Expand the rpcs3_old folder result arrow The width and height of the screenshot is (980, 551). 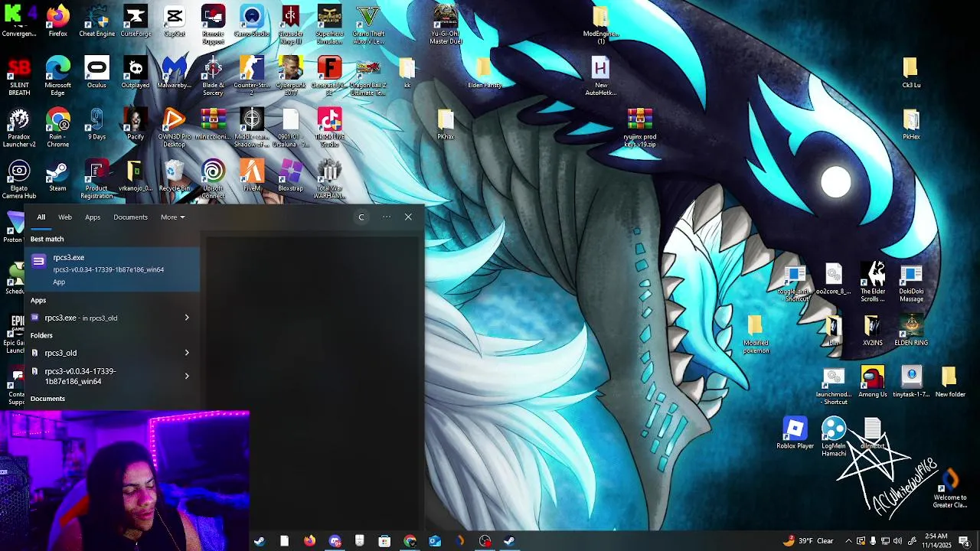pos(187,353)
